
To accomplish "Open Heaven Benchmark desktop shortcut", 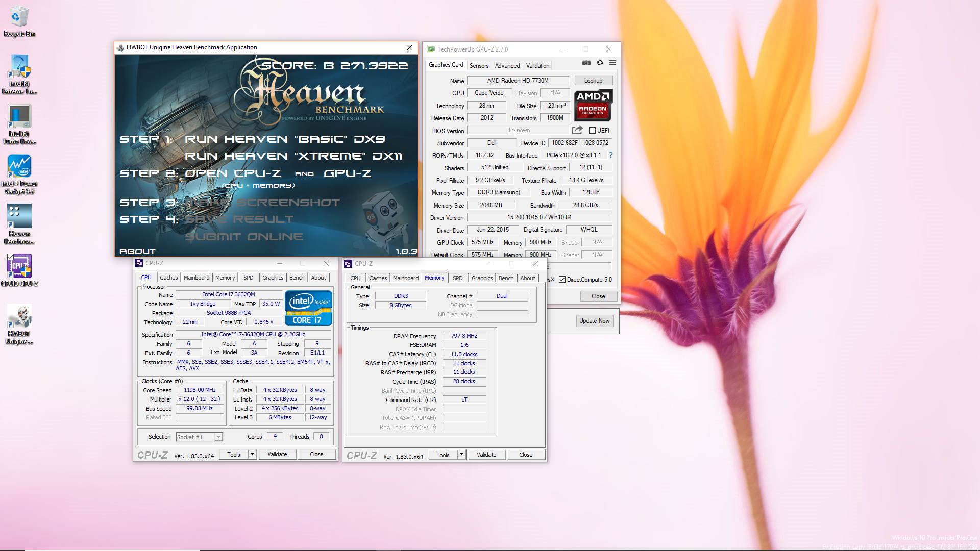I will 19,224.
